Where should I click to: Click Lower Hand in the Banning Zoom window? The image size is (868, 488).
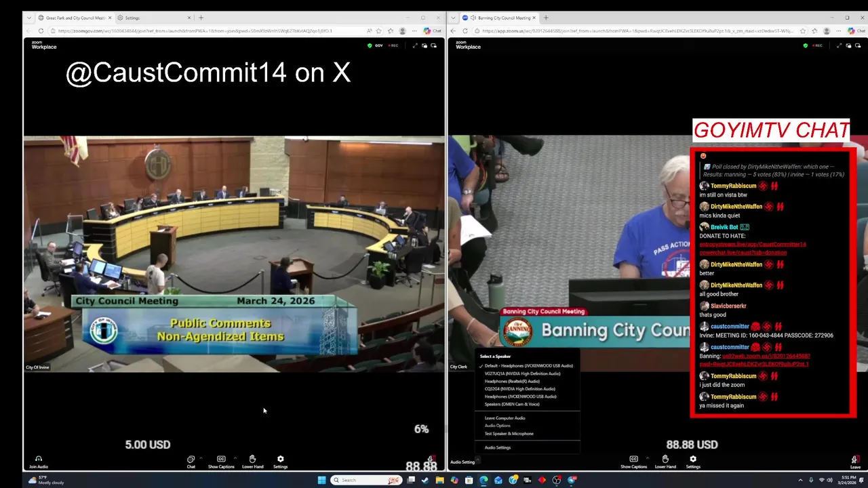(x=665, y=462)
